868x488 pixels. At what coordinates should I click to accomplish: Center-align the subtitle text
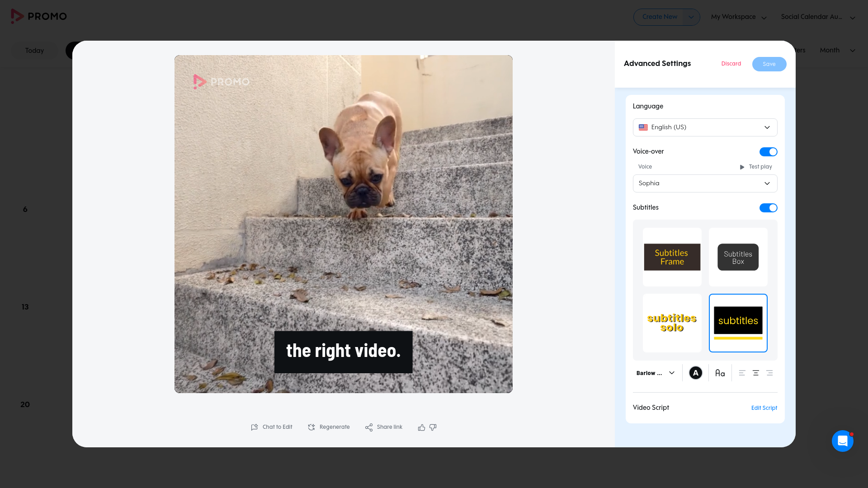[755, 373]
